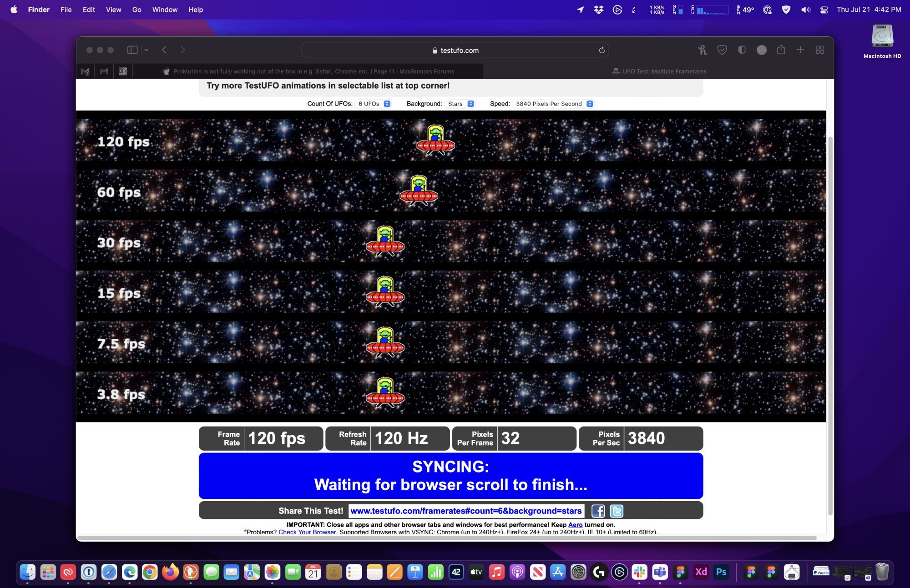Share the test via Twitter icon
Viewport: 910px width, 588px height.
coord(617,511)
